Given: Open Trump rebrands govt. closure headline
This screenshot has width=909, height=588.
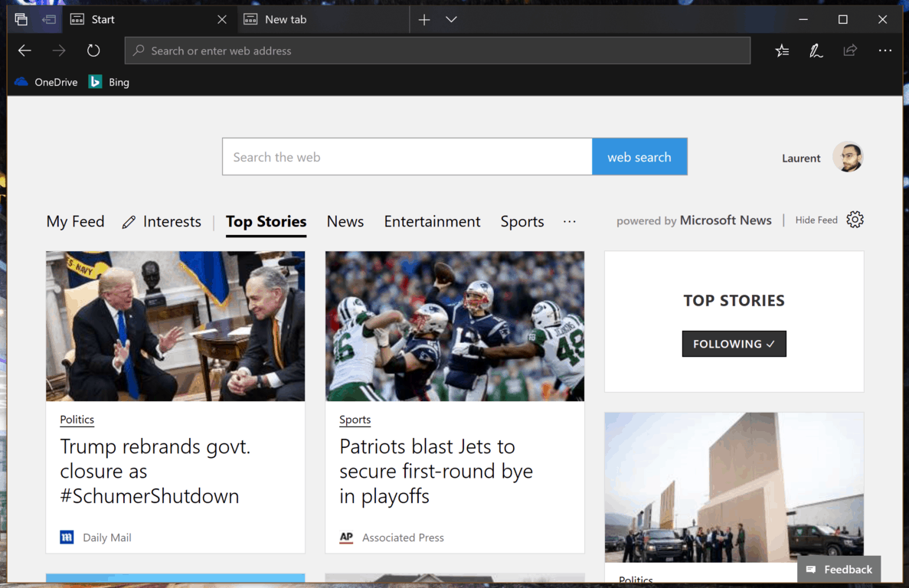Looking at the screenshot, I should 155,471.
